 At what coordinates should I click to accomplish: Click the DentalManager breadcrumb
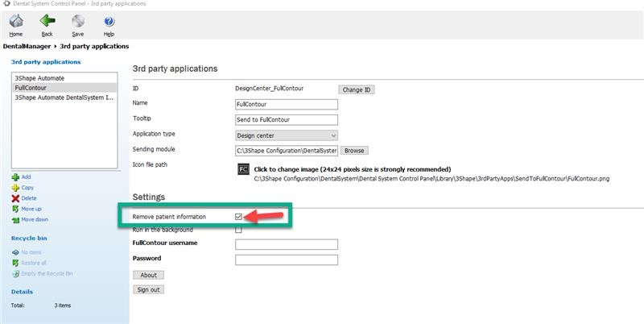(27, 47)
